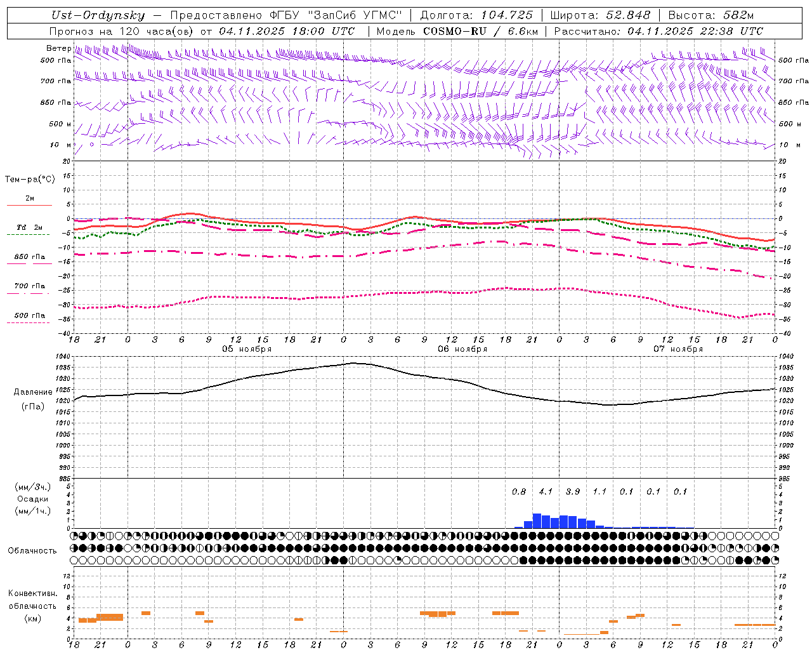Click the date label 06 ноября

click(462, 349)
